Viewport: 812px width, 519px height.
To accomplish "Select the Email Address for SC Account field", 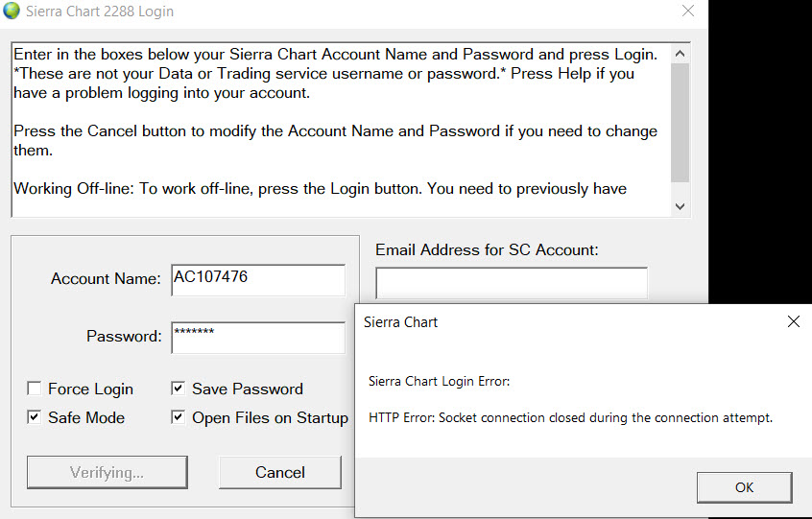I will tap(511, 283).
